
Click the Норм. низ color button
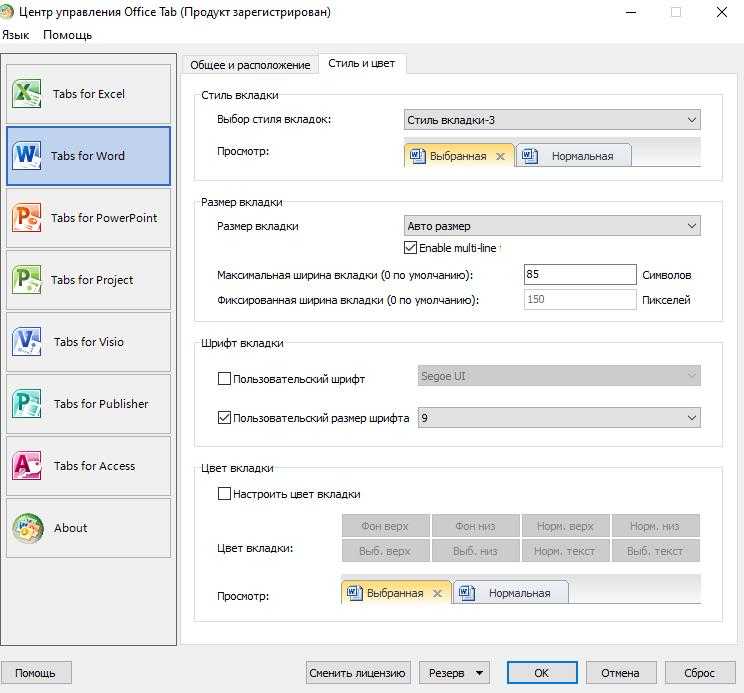click(655, 526)
